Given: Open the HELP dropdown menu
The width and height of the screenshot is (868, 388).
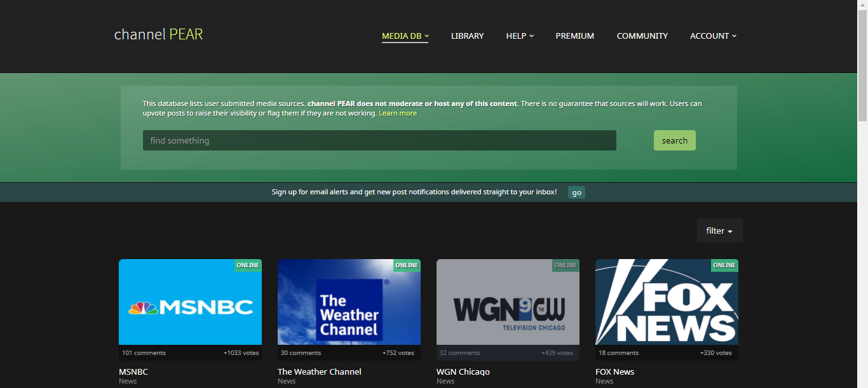Looking at the screenshot, I should tap(519, 36).
